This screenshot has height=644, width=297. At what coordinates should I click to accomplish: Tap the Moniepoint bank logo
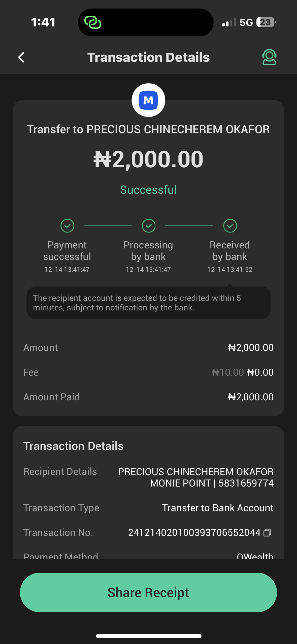click(148, 100)
